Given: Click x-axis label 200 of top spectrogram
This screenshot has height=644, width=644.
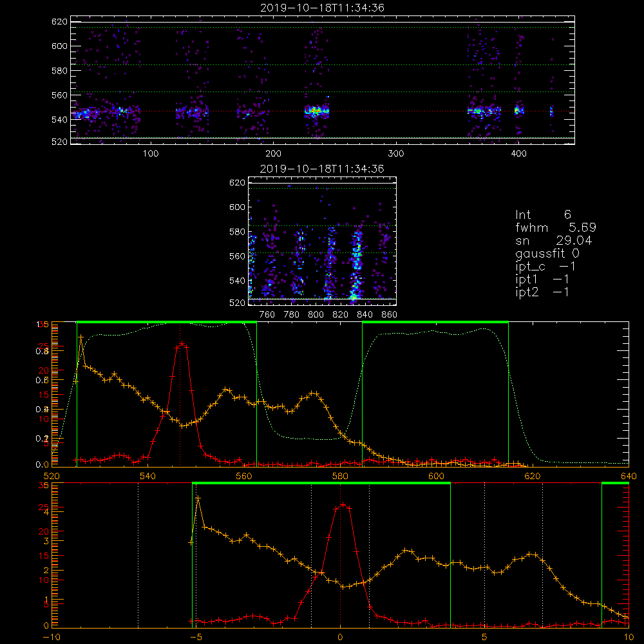Looking at the screenshot, I should (x=273, y=154).
